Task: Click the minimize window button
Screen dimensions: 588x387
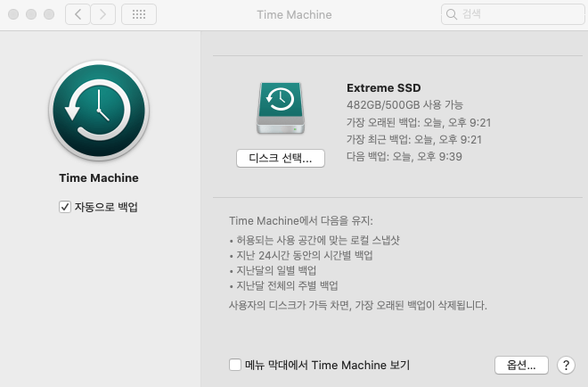Action: [x=31, y=14]
